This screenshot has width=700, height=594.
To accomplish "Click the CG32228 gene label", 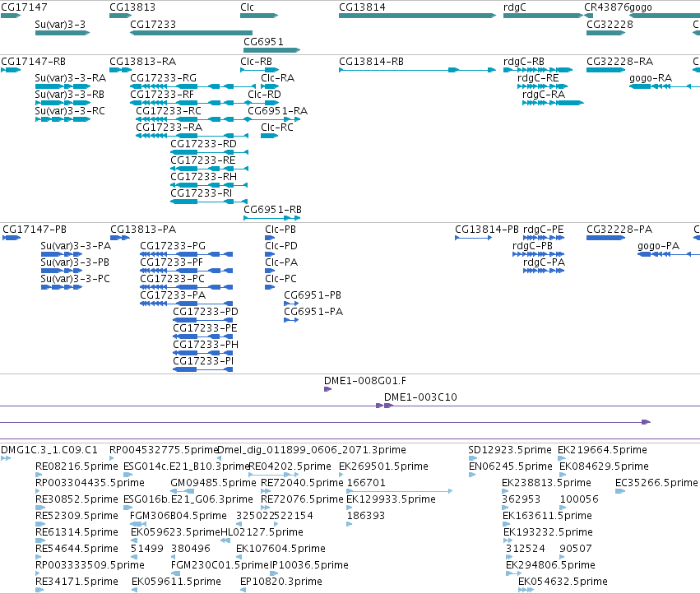I will [x=610, y=24].
